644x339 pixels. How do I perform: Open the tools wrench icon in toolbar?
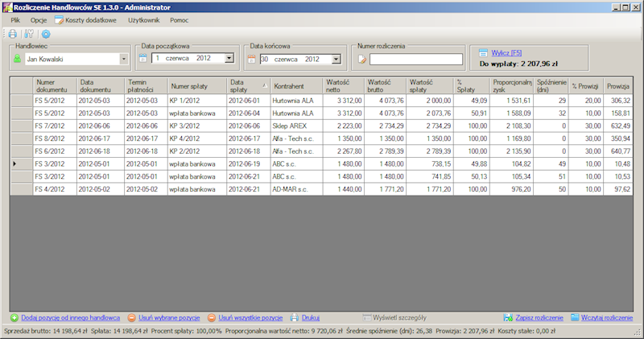[x=29, y=34]
